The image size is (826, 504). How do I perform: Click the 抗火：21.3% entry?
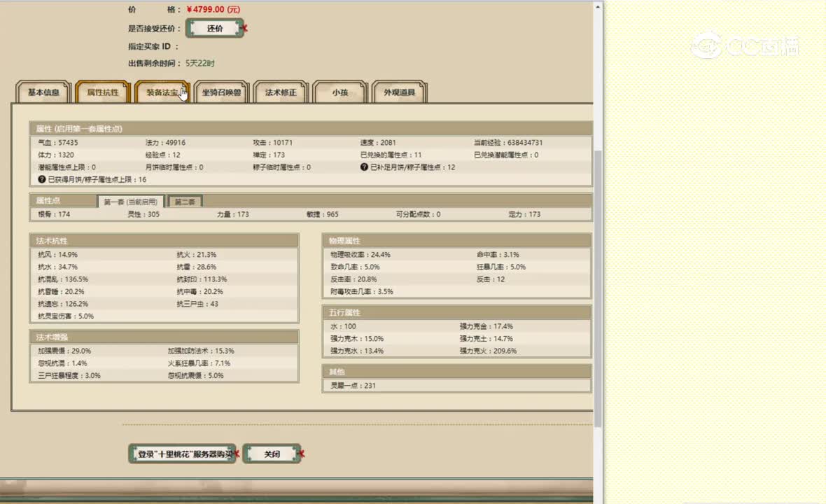(197, 254)
